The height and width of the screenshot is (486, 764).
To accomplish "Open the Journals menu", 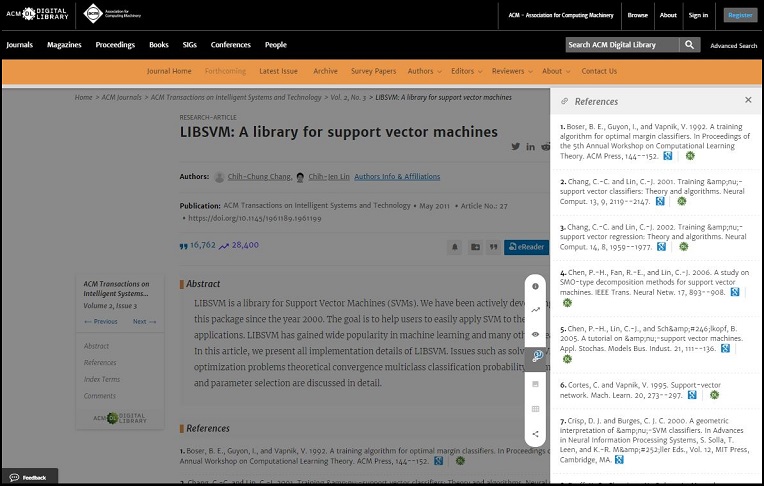I will (19, 45).
